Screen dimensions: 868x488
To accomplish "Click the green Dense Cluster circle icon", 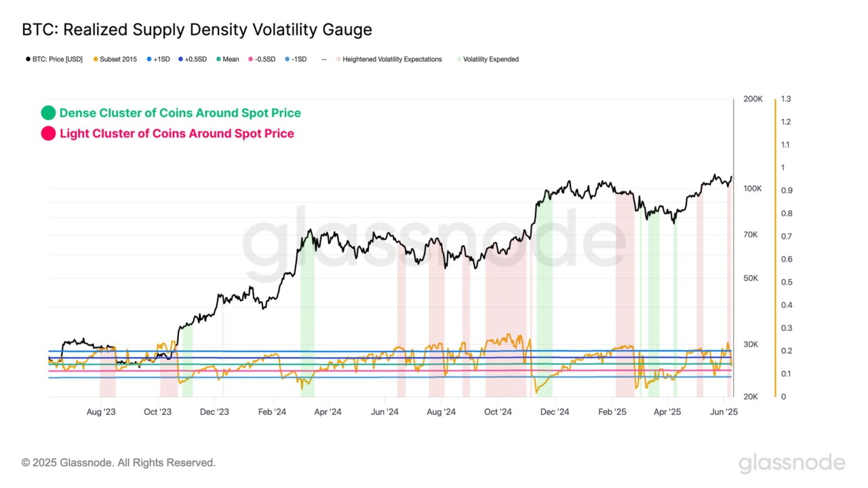I will click(x=48, y=113).
